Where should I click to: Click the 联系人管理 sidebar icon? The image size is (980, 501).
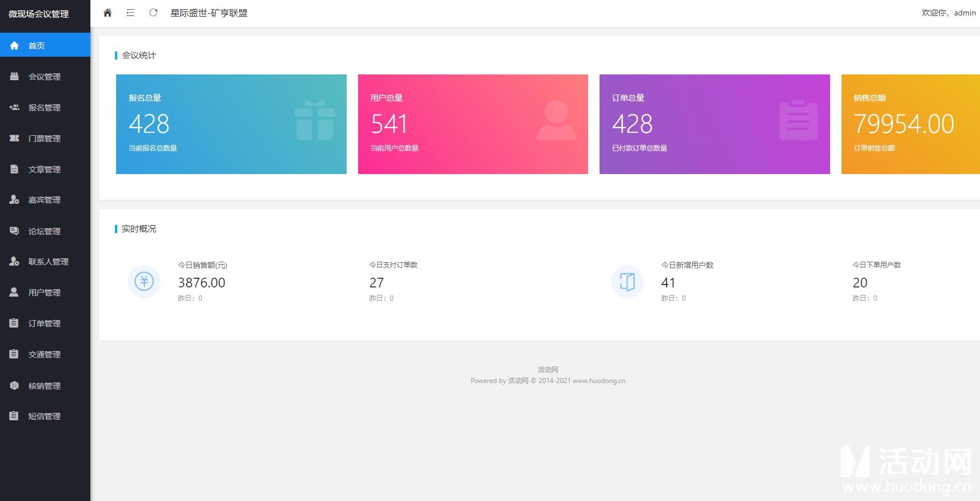14,261
